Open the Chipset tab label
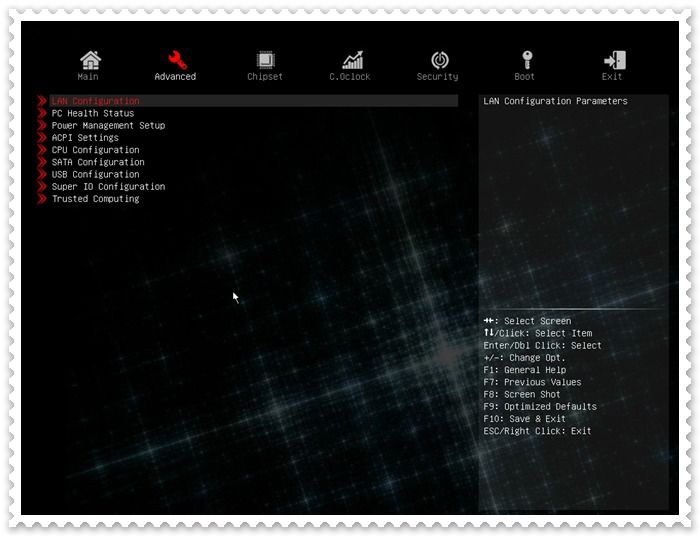 coord(265,77)
